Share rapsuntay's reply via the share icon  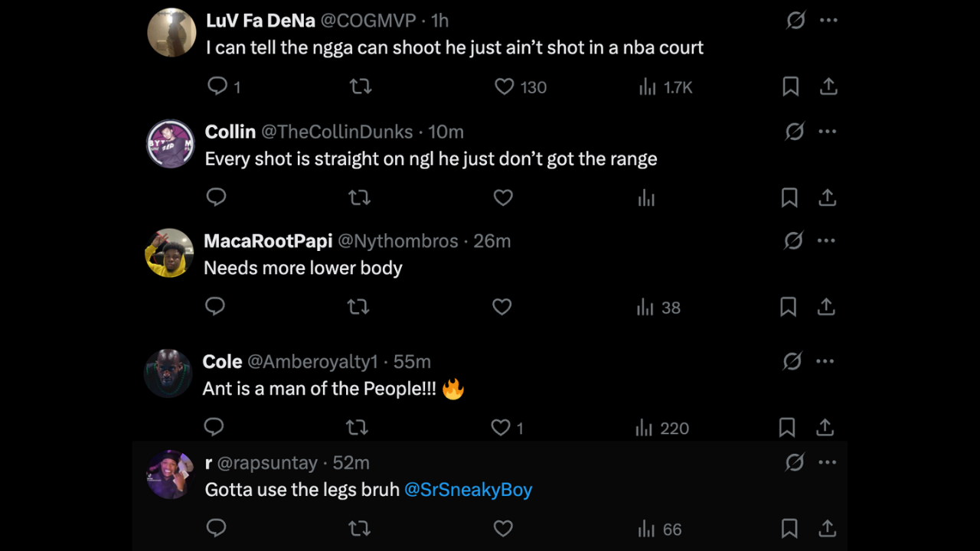pyautogui.click(x=828, y=528)
